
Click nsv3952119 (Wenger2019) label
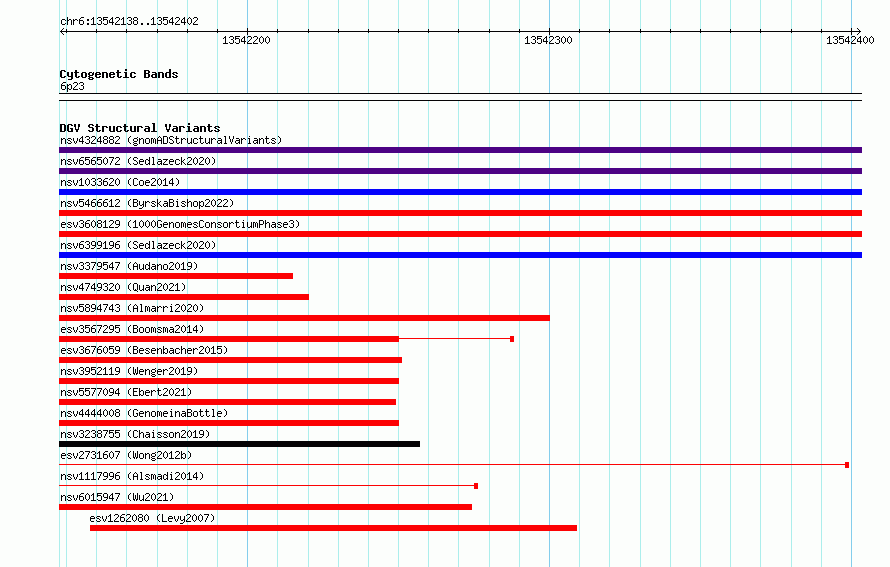click(129, 371)
